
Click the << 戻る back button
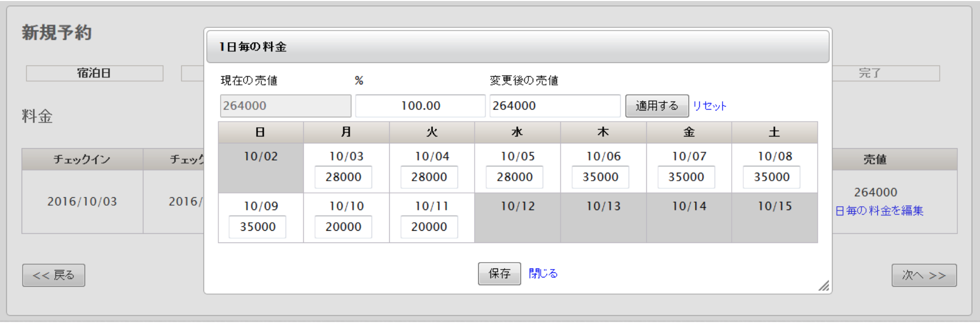pos(54,275)
